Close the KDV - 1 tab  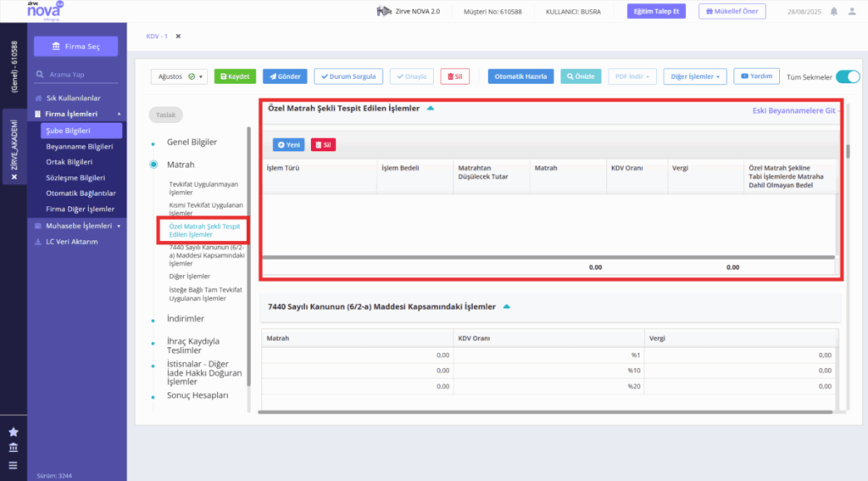click(178, 36)
